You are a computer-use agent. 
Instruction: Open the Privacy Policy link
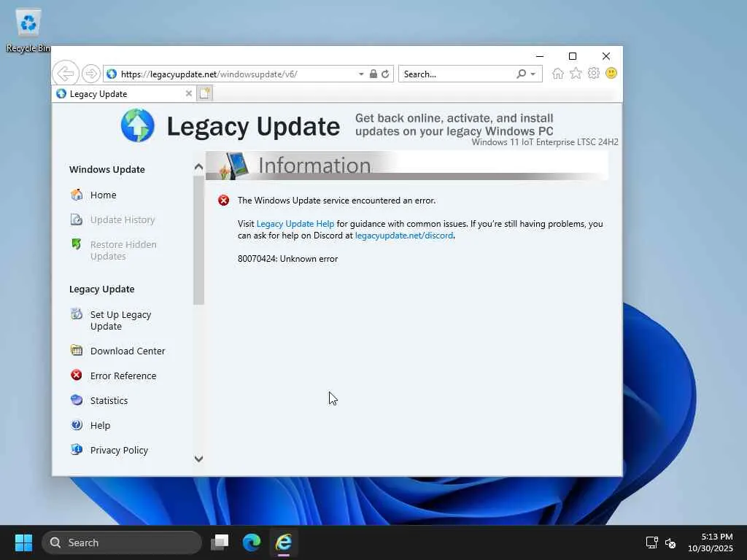[119, 450]
